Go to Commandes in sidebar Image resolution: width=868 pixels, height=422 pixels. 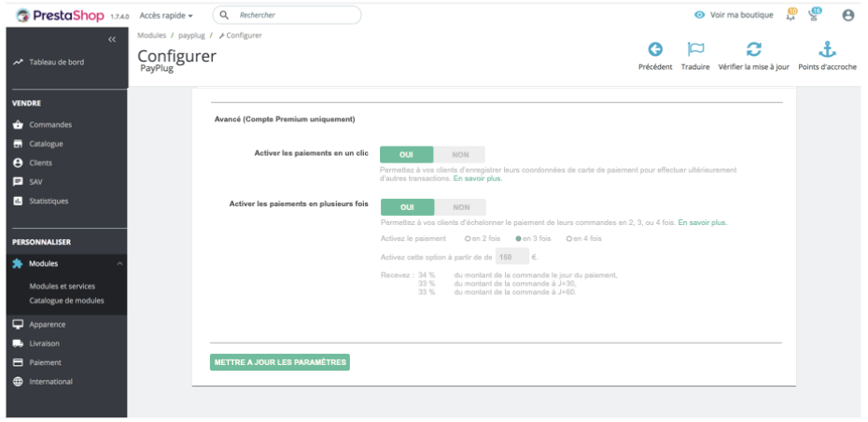pyautogui.click(x=50, y=124)
